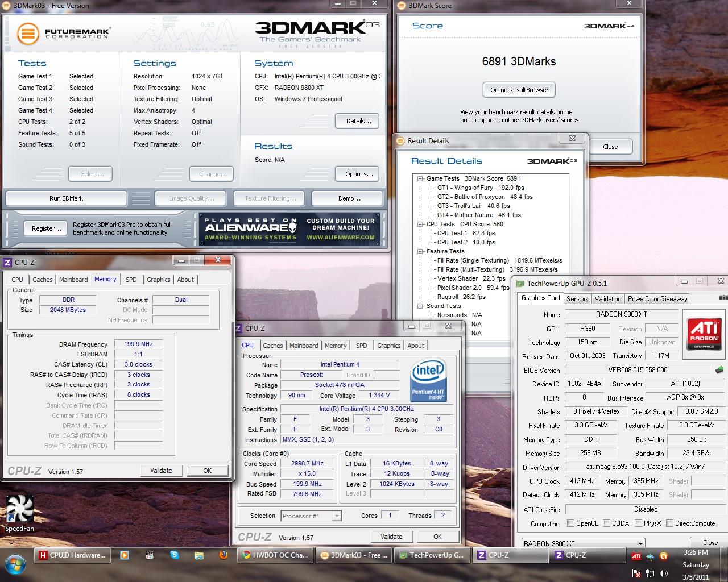Open the Windows Start orb

click(15, 564)
